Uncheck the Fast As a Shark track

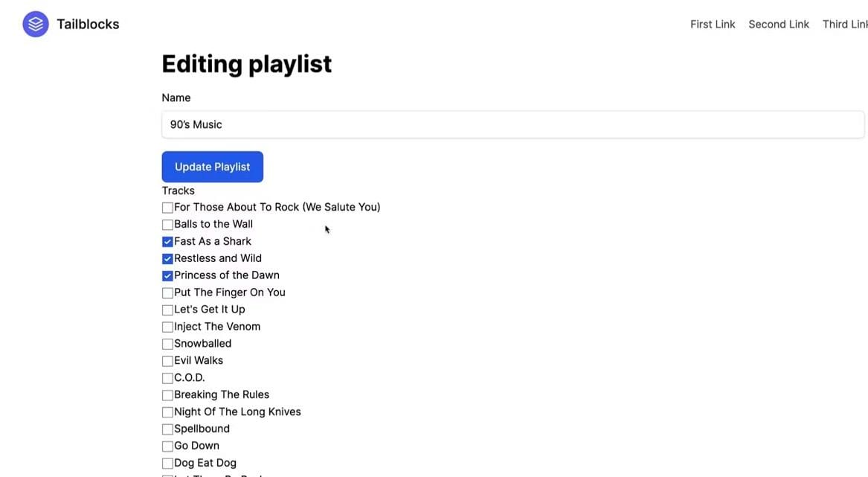pyautogui.click(x=167, y=242)
